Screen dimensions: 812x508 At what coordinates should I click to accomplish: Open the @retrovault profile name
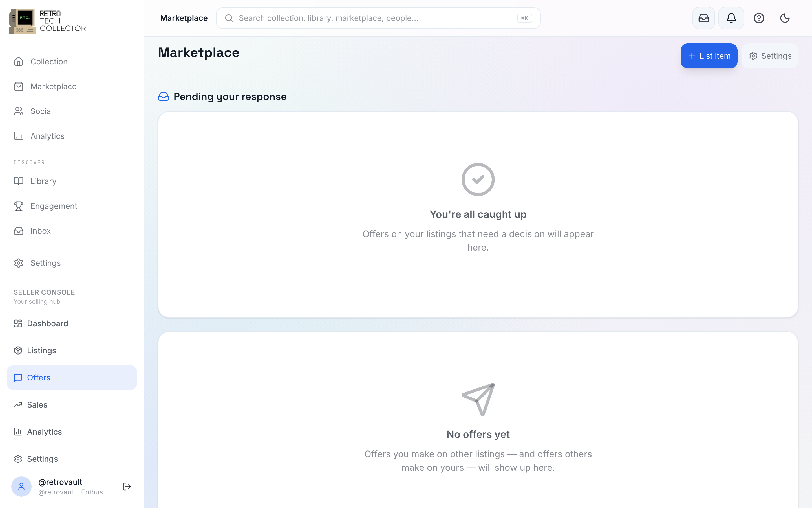pyautogui.click(x=60, y=482)
